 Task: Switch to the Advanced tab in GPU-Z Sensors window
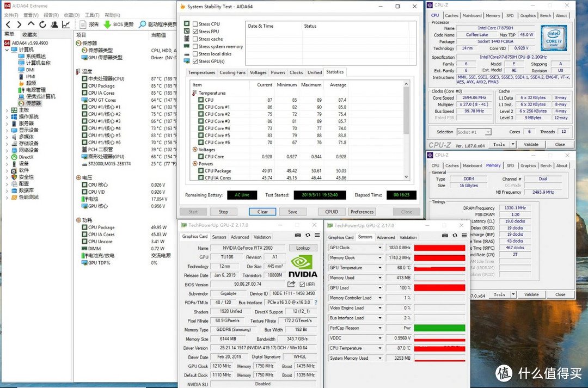coord(386,237)
